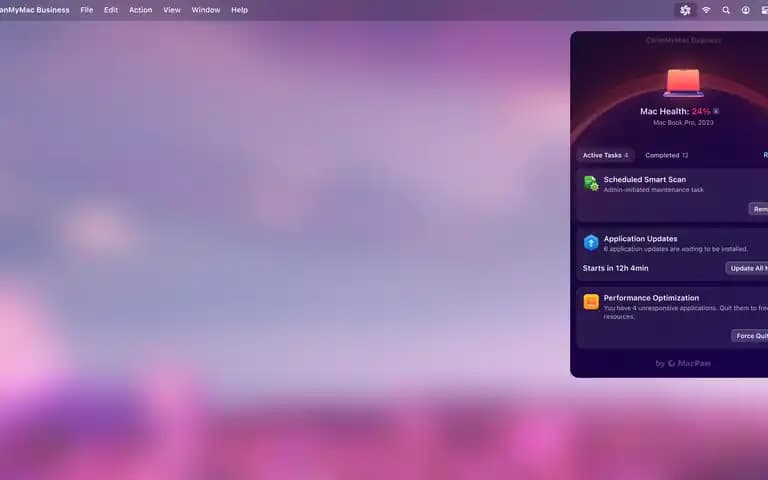Click the application updates waiting description
Image resolution: width=768 pixels, height=480 pixels.
click(675, 249)
